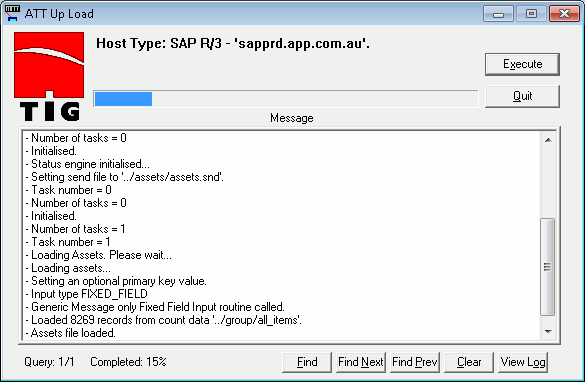The image size is (585, 382).
Task: Click the message list scrollbar thumb
Action: pos(548,267)
